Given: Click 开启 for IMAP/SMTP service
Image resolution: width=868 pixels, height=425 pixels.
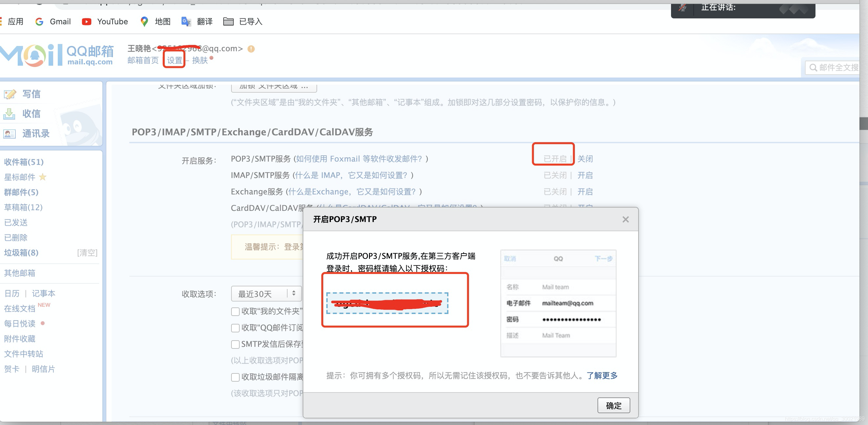Looking at the screenshot, I should point(585,175).
